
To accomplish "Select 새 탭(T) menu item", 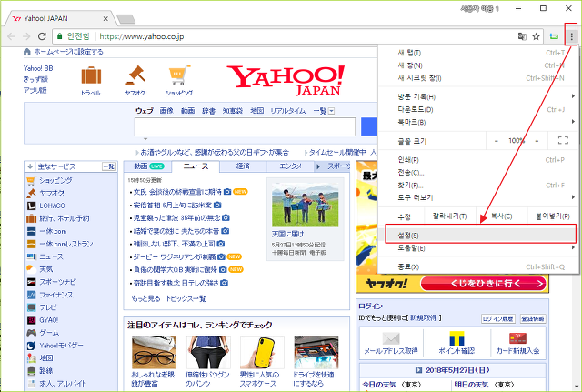I will [x=479, y=53].
